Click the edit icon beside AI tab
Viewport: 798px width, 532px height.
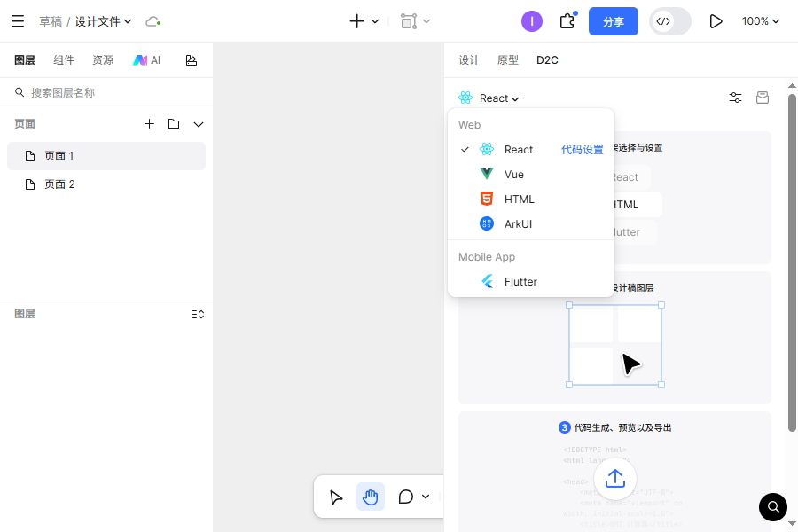point(192,60)
